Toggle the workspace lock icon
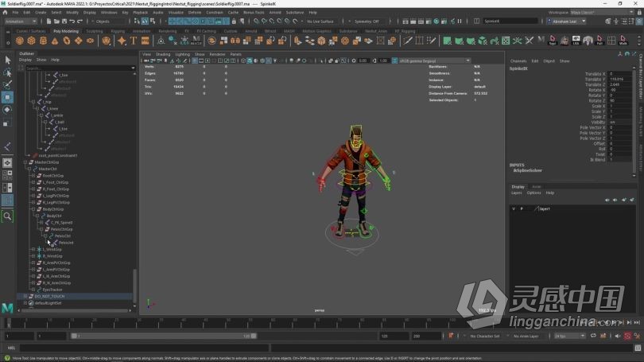The image size is (644, 362). pos(639,12)
